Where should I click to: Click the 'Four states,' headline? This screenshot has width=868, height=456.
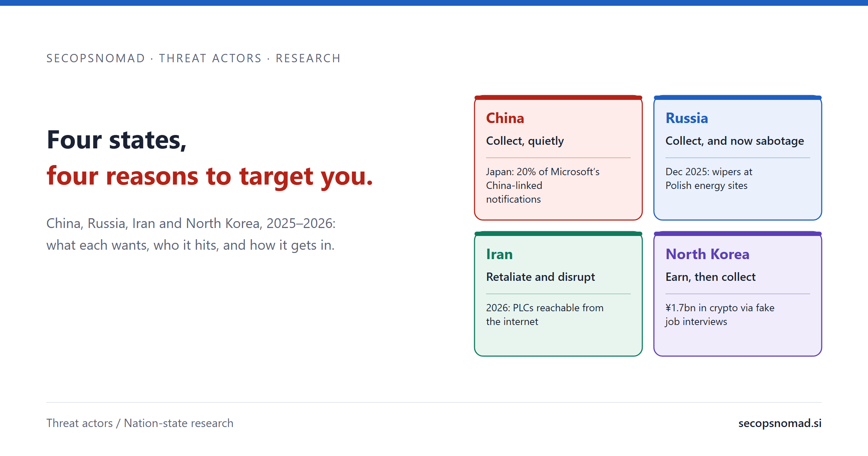[116, 140]
